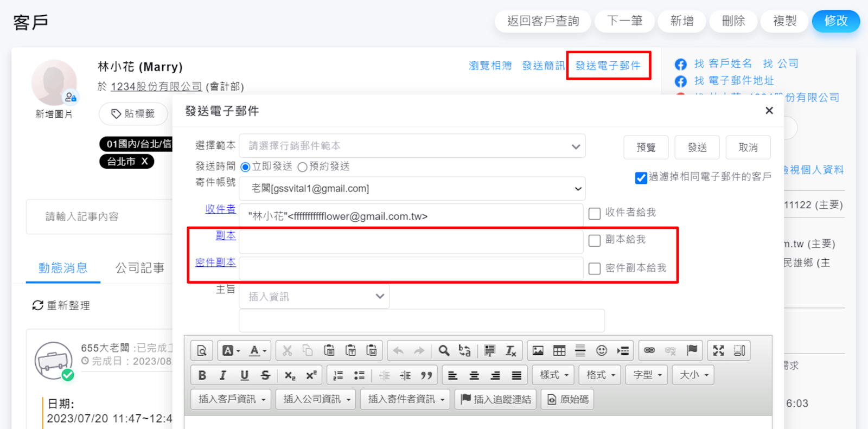Insert a table into the email
868x429 pixels.
[559, 351]
